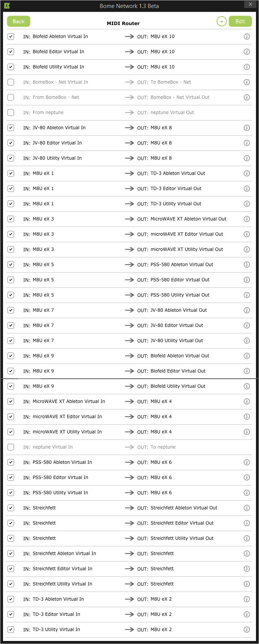View info for PSS-580 Ableton Virtual Out route
259x644 pixels.
click(247, 265)
